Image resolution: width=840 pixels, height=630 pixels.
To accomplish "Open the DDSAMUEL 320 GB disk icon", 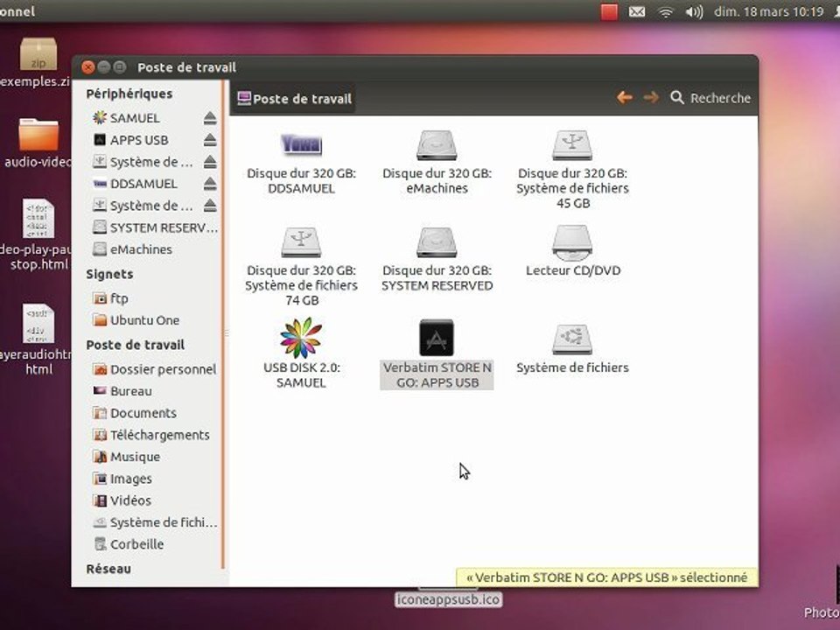I will coord(301,144).
